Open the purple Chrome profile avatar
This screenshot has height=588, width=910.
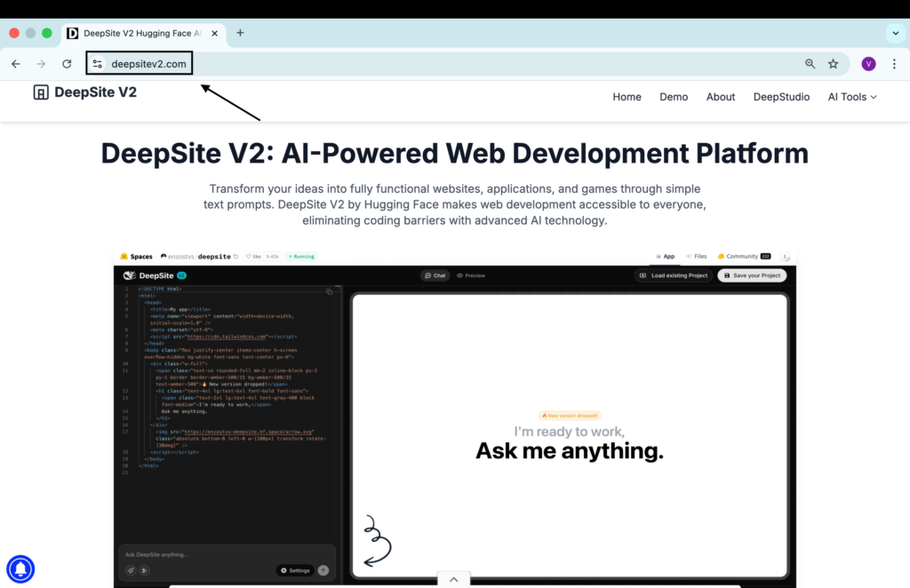click(x=868, y=64)
